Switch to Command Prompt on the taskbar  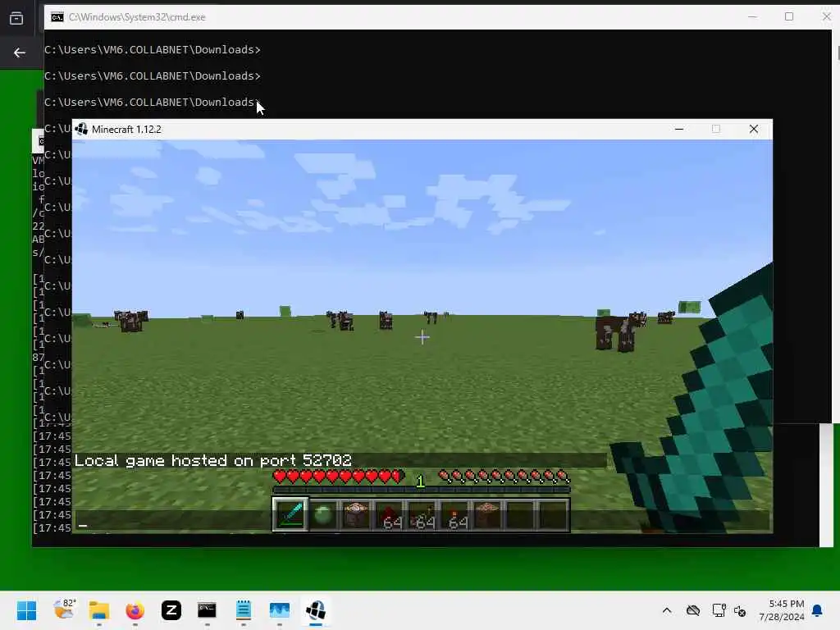point(207,610)
